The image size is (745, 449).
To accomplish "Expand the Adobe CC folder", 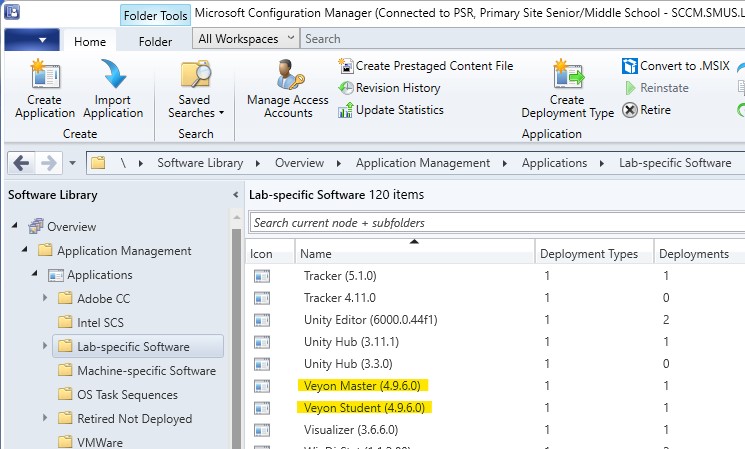I will pyautogui.click(x=45, y=298).
